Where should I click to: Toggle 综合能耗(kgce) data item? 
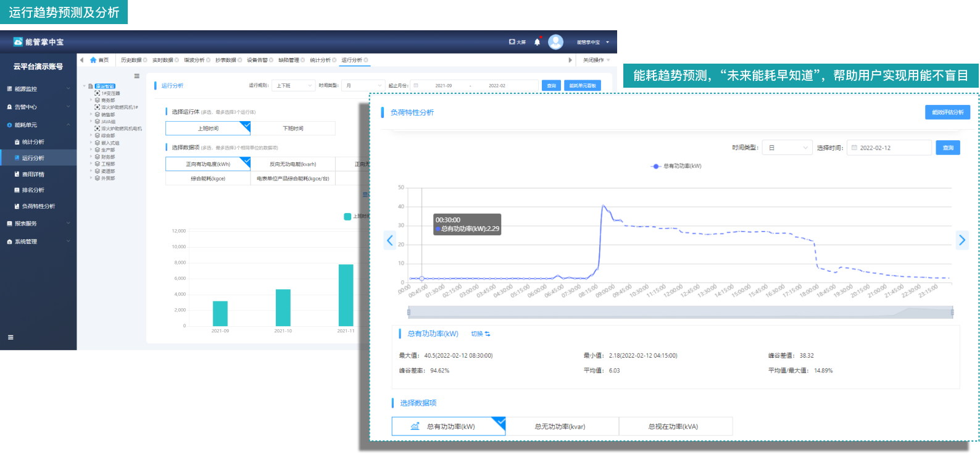pos(208,179)
